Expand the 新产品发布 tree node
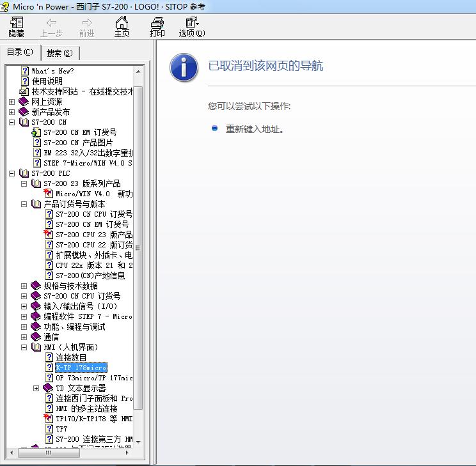Image resolution: width=476 pixels, height=466 pixels. 12,113
